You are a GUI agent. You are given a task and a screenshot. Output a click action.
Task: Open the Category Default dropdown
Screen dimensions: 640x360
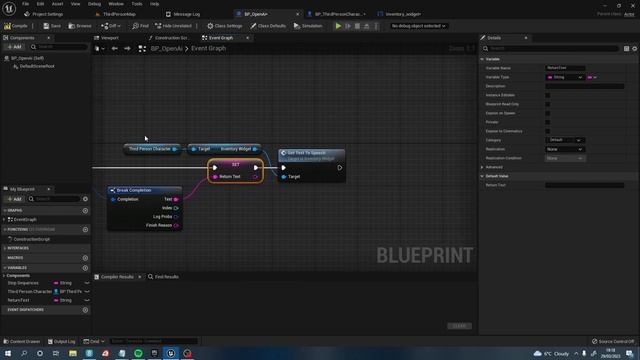(565, 140)
